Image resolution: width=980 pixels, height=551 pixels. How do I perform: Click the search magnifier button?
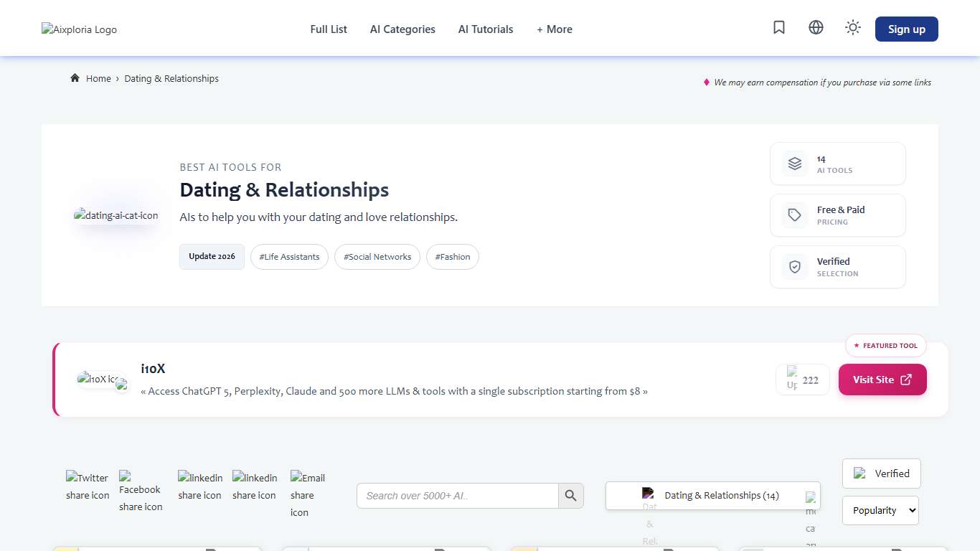point(571,496)
